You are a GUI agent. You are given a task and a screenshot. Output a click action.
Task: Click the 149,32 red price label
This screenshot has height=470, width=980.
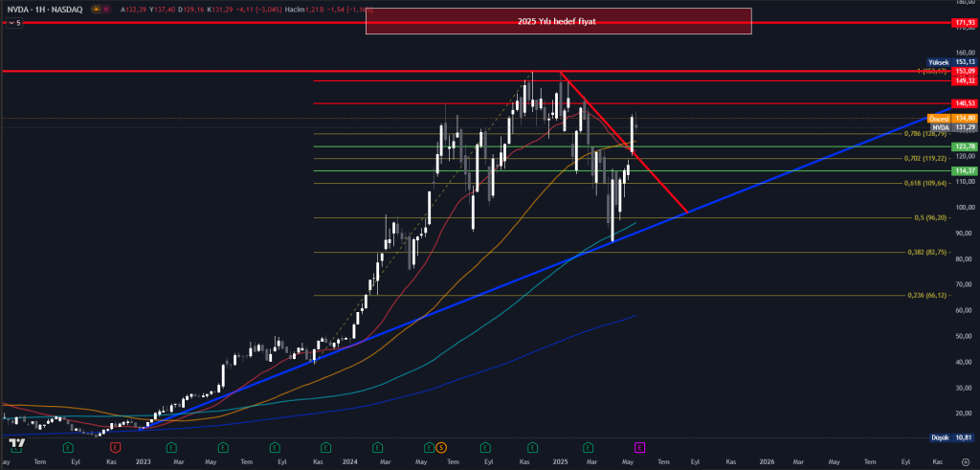[x=965, y=80]
